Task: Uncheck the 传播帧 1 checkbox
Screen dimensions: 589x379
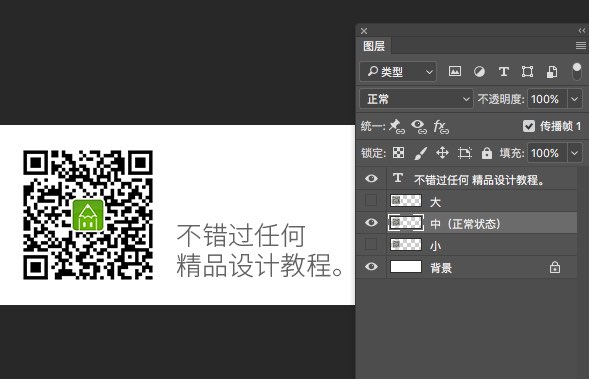Action: pyautogui.click(x=529, y=126)
